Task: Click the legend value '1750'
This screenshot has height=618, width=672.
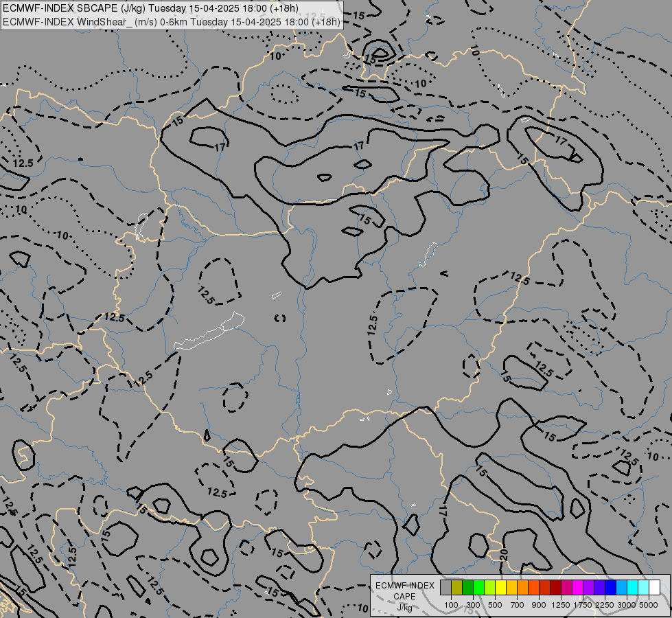Action: pos(583,605)
